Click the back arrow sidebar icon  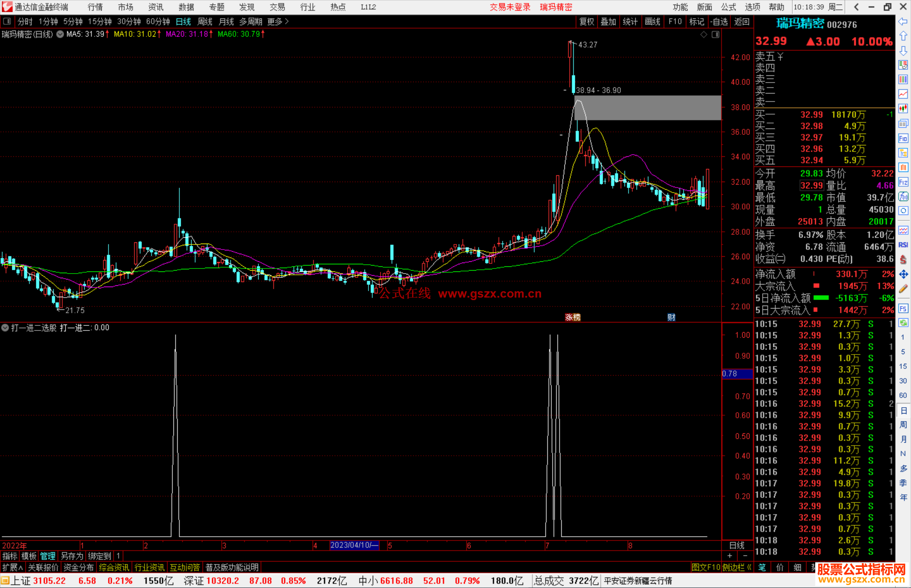click(x=903, y=21)
